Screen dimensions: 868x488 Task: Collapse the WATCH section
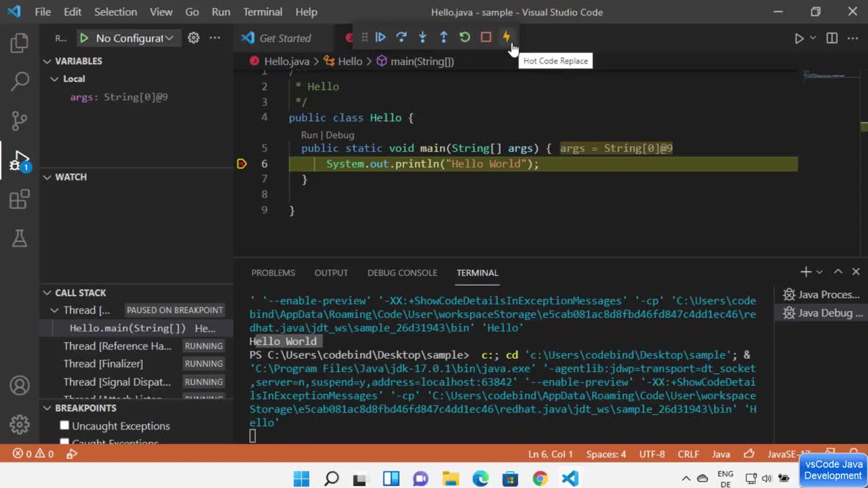coord(48,177)
